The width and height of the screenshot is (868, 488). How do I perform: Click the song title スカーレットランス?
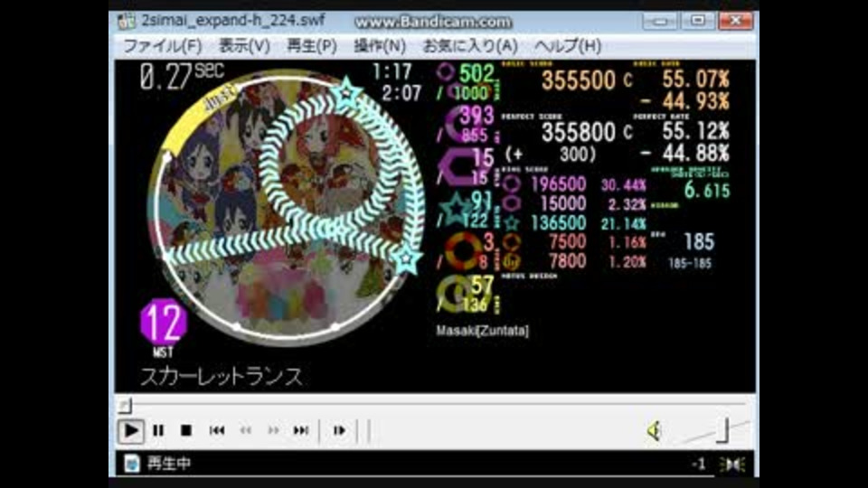222,377
